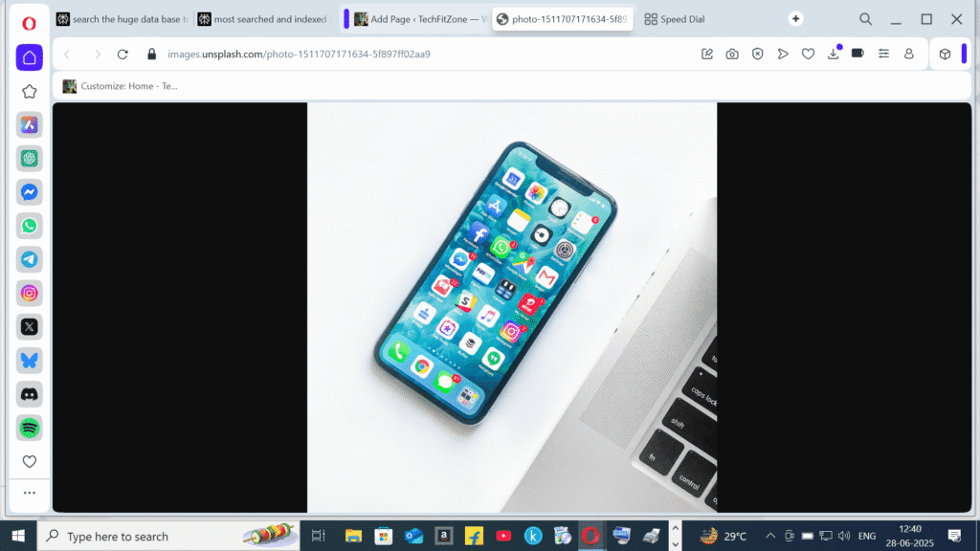Switch to 'search the huge data base' tab
The image size is (980, 551).
tap(123, 19)
